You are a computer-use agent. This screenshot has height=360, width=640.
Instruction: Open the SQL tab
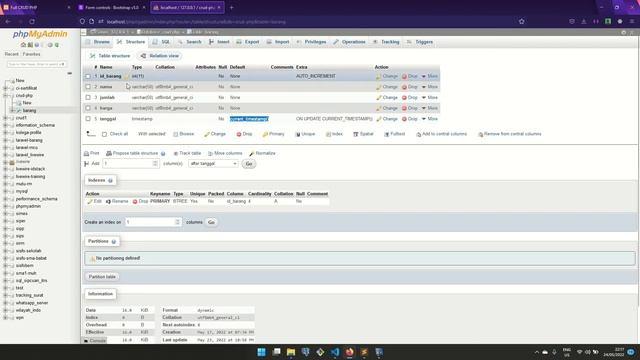(x=161, y=42)
